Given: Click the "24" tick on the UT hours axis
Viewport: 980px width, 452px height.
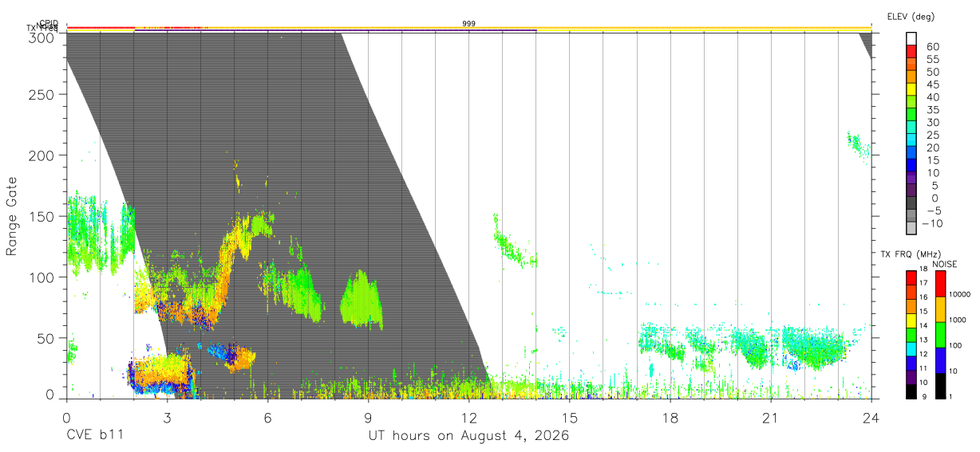Looking at the screenshot, I should [x=871, y=418].
